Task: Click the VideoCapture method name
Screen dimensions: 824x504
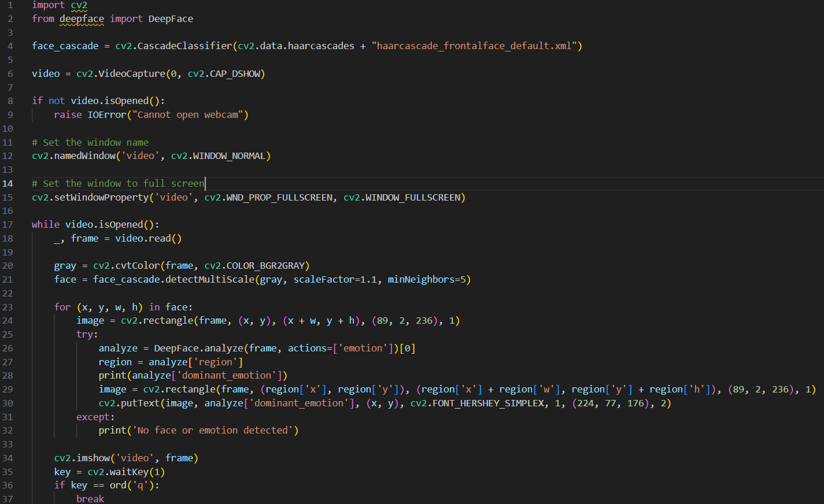Action: pos(132,73)
